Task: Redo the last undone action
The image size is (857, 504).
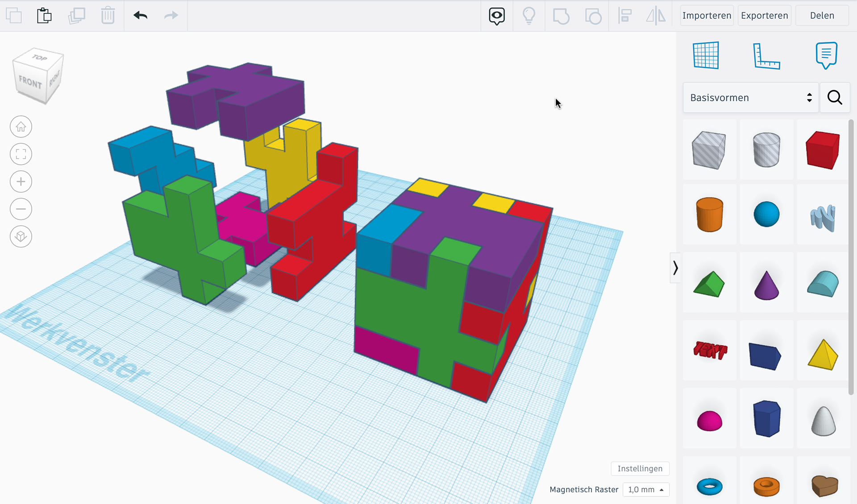Action: tap(171, 16)
